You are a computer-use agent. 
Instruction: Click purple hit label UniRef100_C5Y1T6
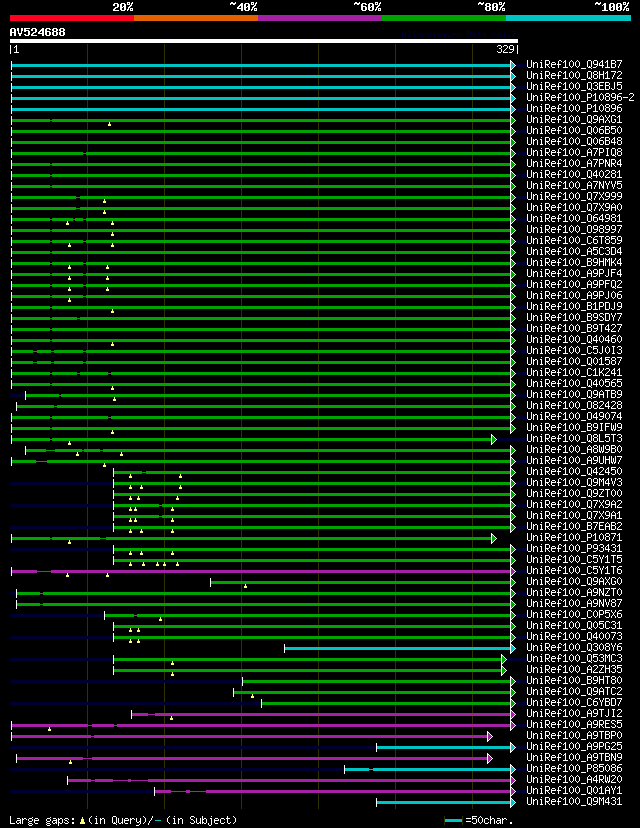pos(574,570)
